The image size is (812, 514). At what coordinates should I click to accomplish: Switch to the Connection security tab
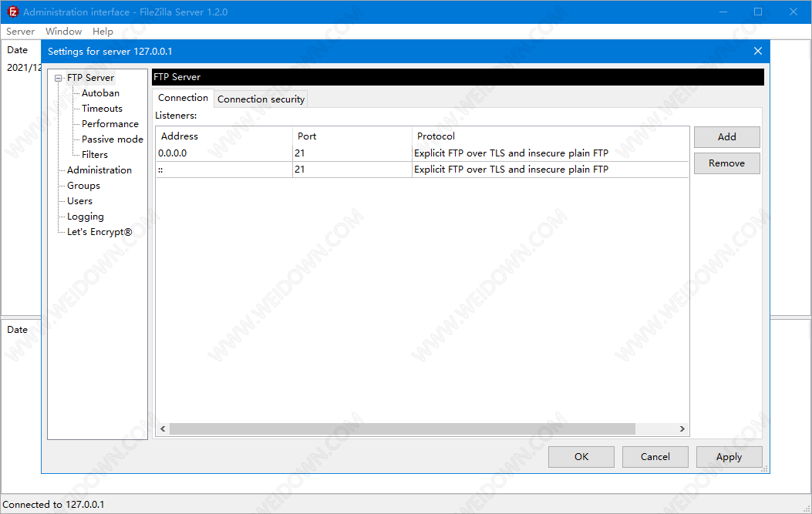(x=261, y=99)
